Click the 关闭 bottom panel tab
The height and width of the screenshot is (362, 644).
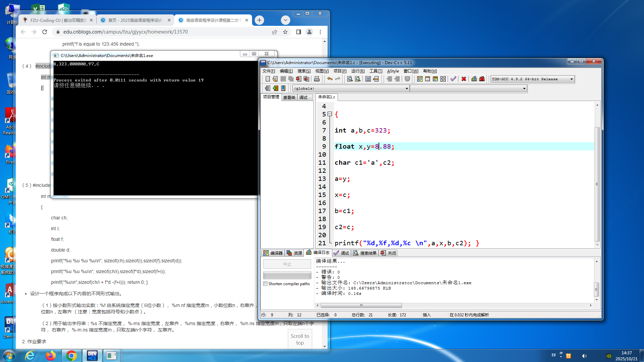pyautogui.click(x=388, y=253)
